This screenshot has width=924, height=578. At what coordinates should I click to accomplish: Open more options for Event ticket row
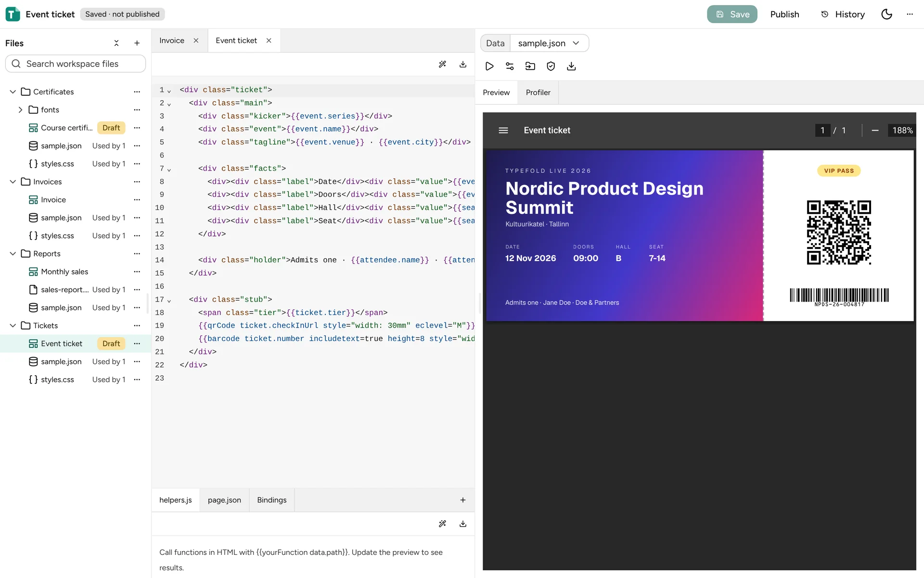point(137,344)
